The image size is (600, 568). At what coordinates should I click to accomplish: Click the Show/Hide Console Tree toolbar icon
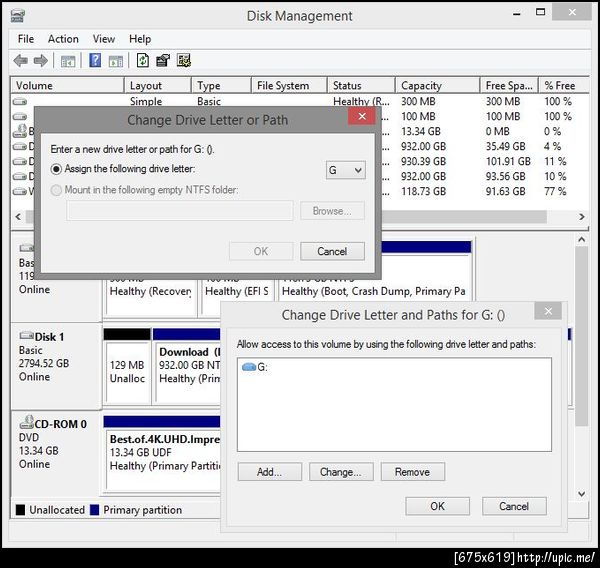click(x=68, y=61)
